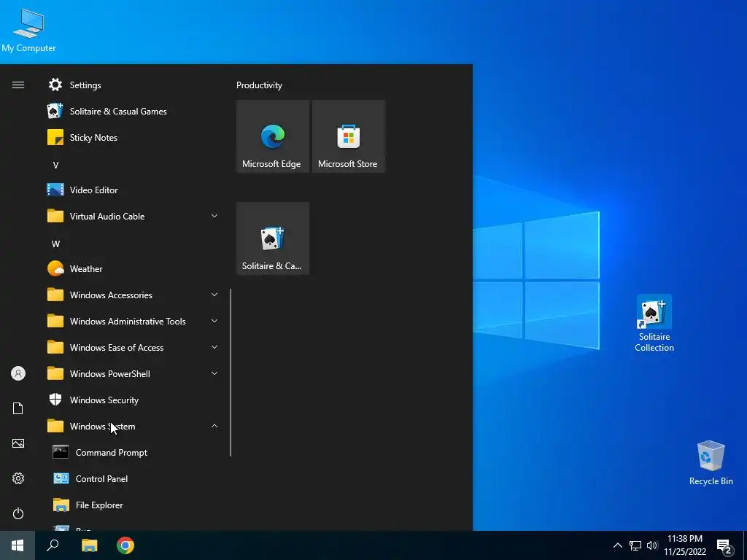Open the Settings app from the app list

pyautogui.click(x=133, y=85)
